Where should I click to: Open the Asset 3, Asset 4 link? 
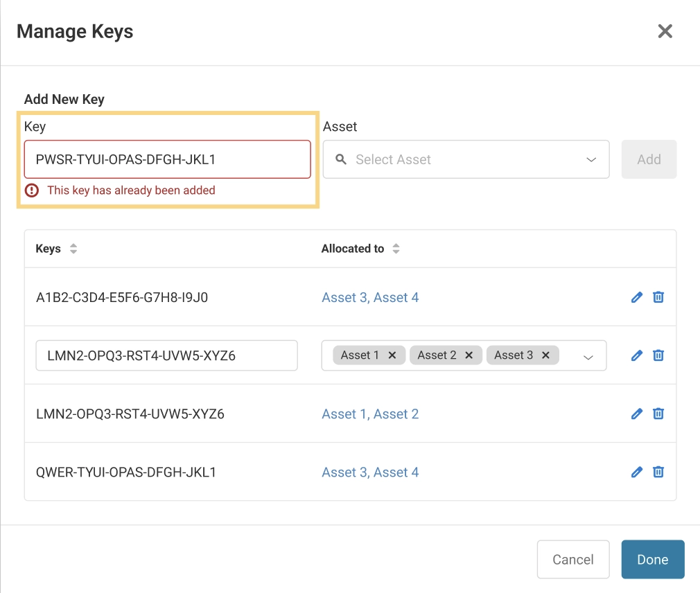coord(370,297)
